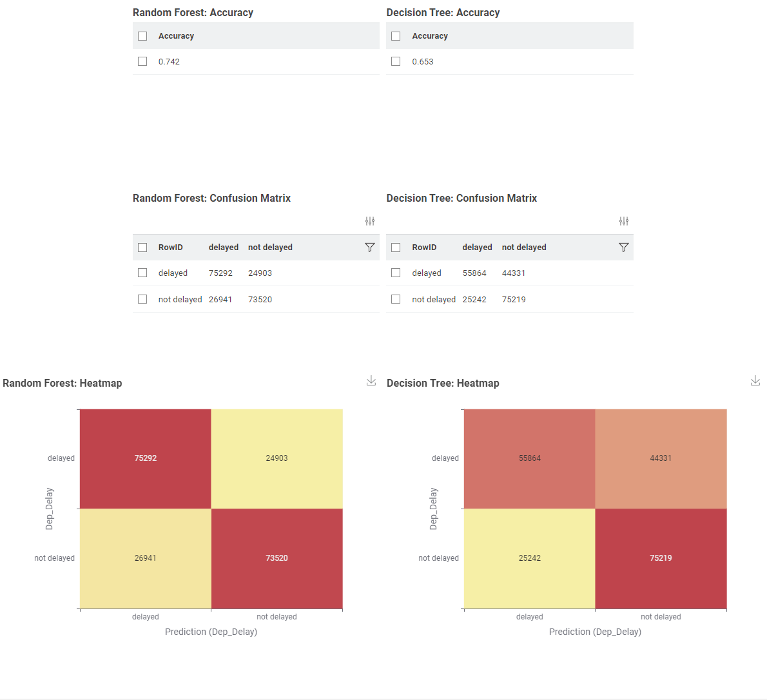The width and height of the screenshot is (767, 700).
Task: Click the 44331 cell in Decision Tree heatmap
Action: (661, 458)
